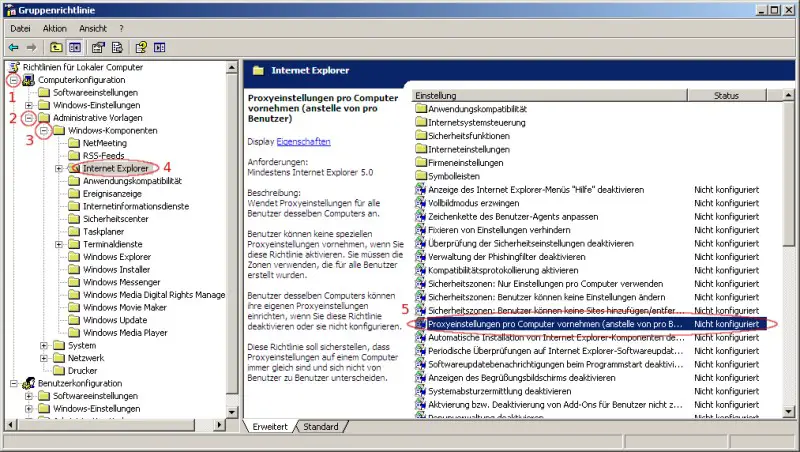Click the Drucker folder icon in tree
The image size is (800, 452).
[59, 370]
